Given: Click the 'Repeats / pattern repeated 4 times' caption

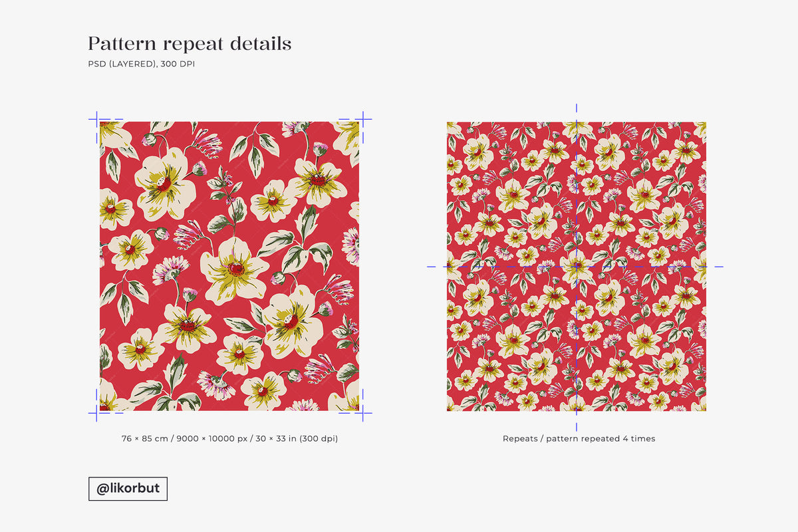Looking at the screenshot, I should [579, 439].
